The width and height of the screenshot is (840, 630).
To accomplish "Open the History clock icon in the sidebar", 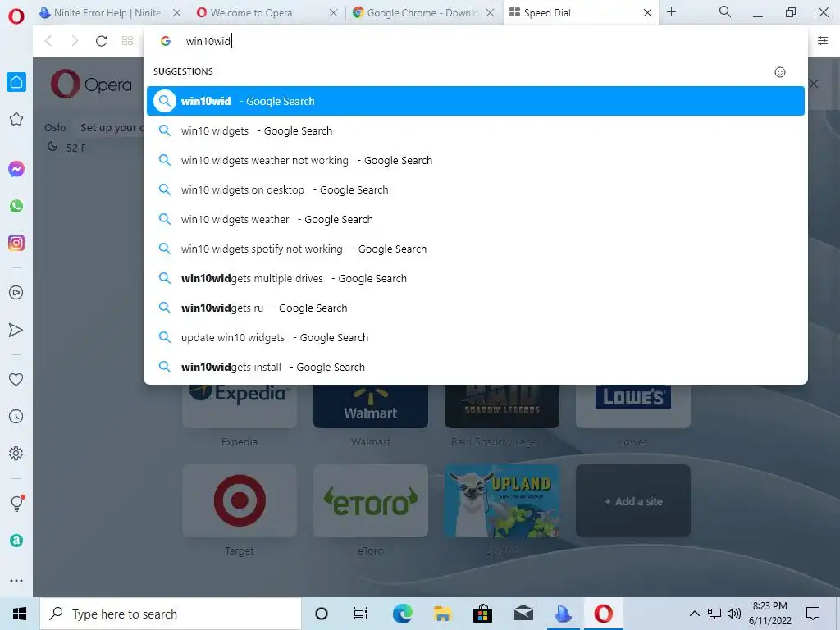I will coord(16,416).
